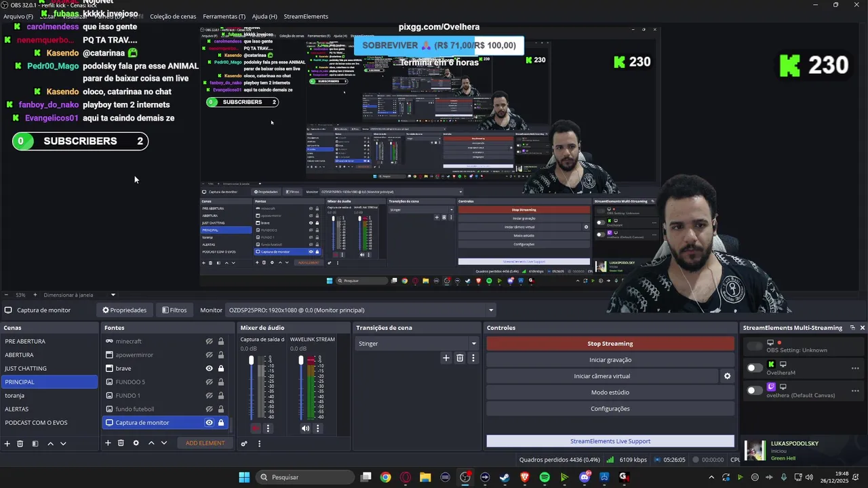Screen dimensions: 868x488
Task: Add a new source in the Fontes panel
Action: pyautogui.click(x=108, y=443)
